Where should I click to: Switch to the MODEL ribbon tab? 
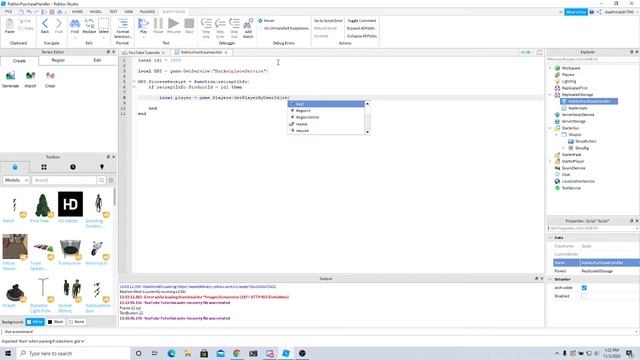96,11
